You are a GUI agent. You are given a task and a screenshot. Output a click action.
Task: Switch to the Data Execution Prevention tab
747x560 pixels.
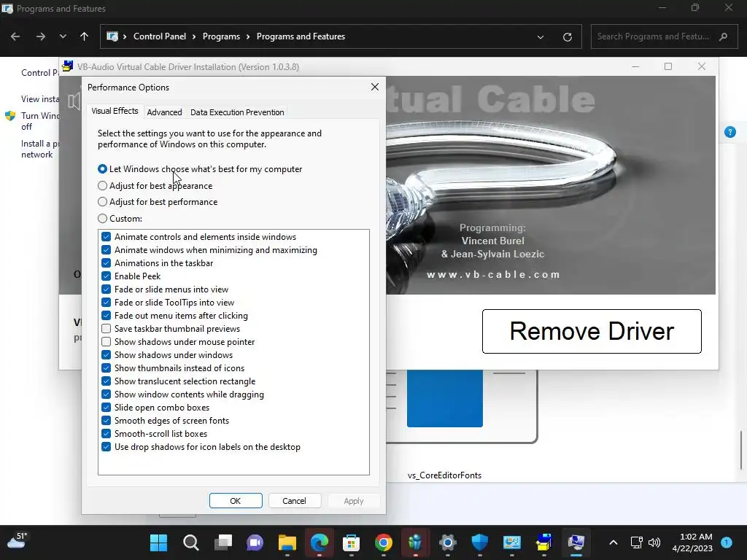coord(237,112)
